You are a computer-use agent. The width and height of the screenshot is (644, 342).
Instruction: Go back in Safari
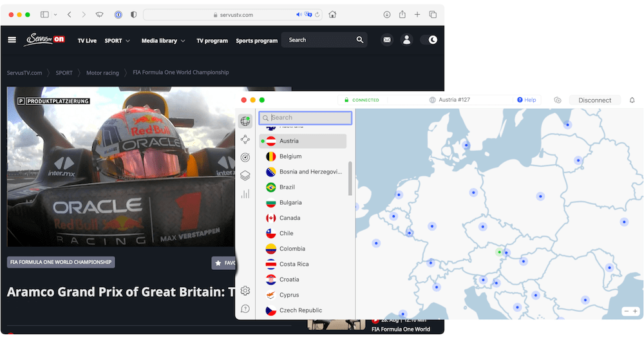pos(70,14)
